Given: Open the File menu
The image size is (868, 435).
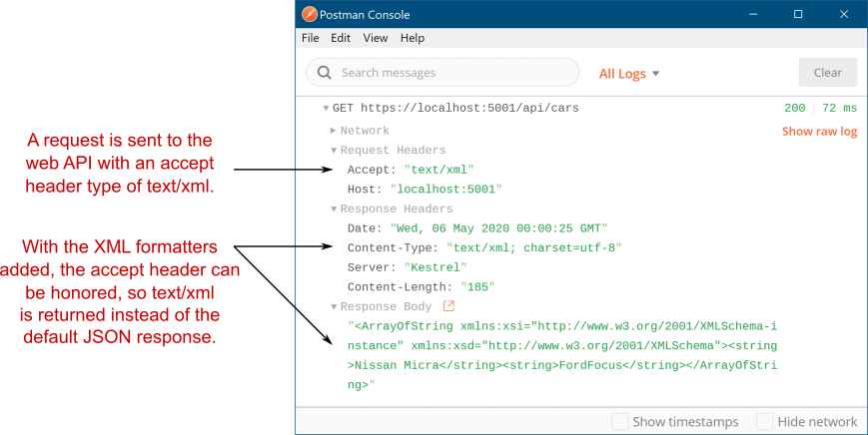Looking at the screenshot, I should coord(311,38).
